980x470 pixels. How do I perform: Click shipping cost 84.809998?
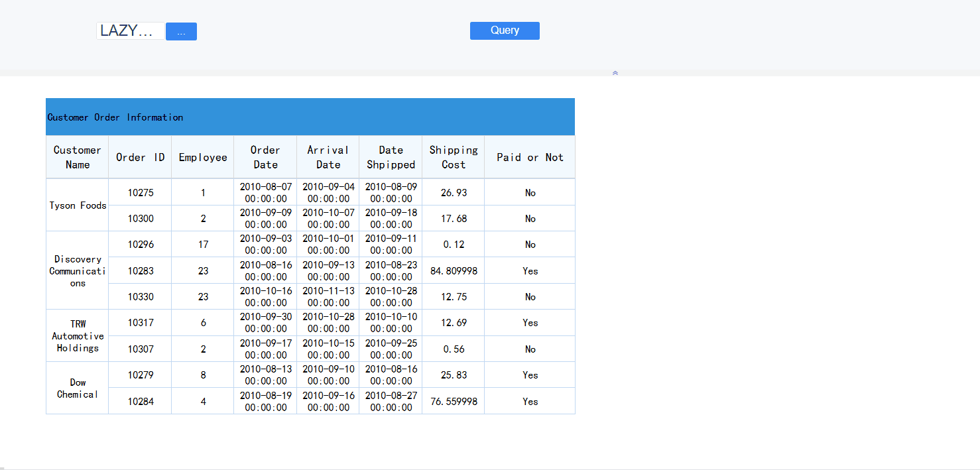tap(454, 270)
